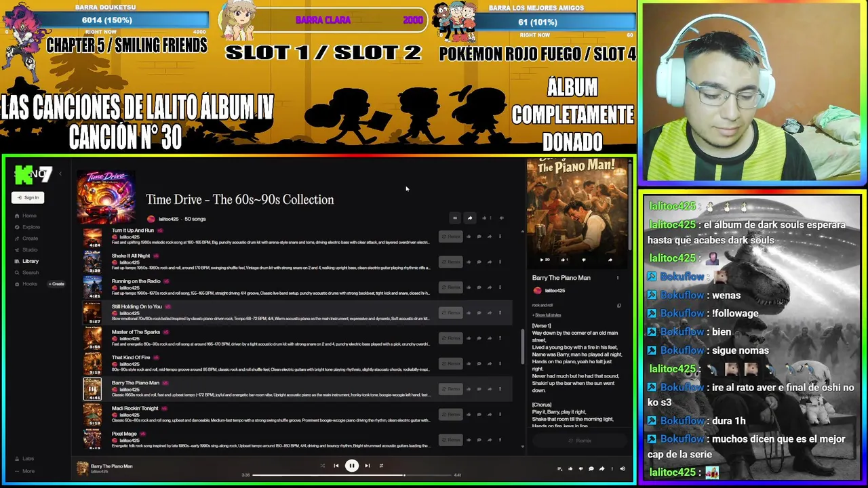
Task: Open options for Turn It Up And Run
Action: [x=500, y=237]
